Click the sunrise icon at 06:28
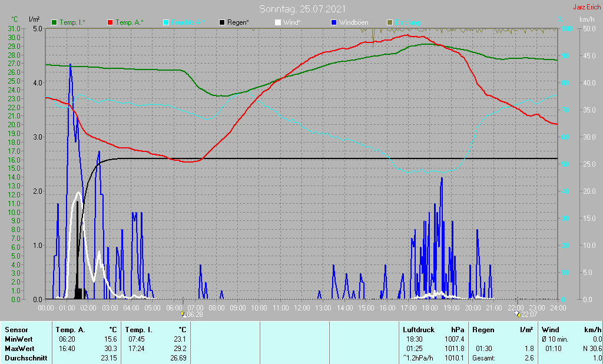The image size is (603, 364). tap(183, 314)
